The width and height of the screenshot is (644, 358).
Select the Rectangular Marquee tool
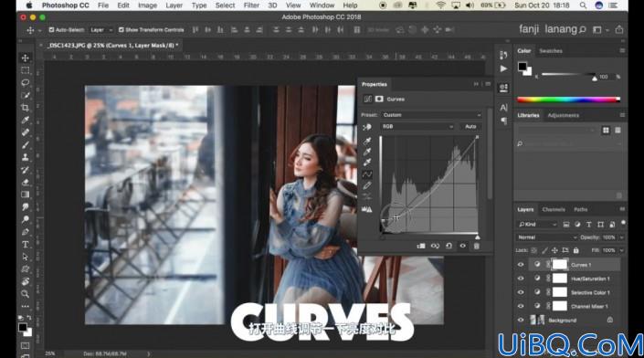pos(26,70)
